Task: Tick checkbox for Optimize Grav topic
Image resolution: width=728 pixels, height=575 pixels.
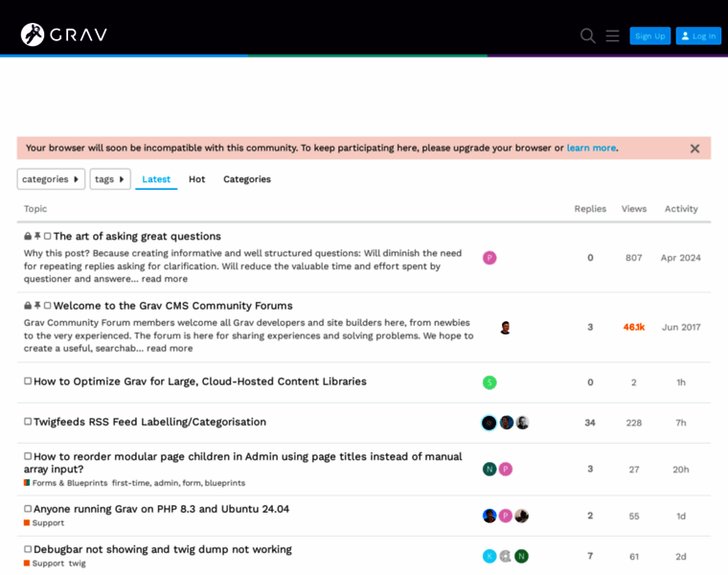Action: coord(28,380)
